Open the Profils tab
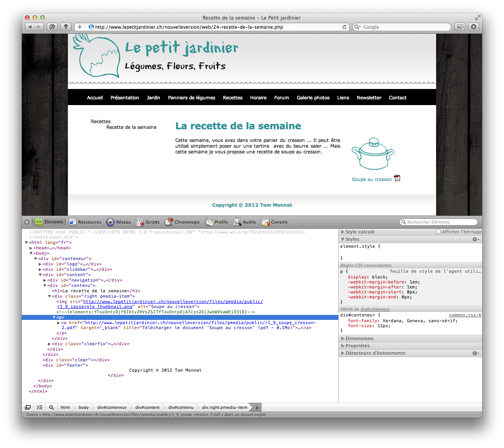This screenshot has width=504, height=448. pos(216,222)
